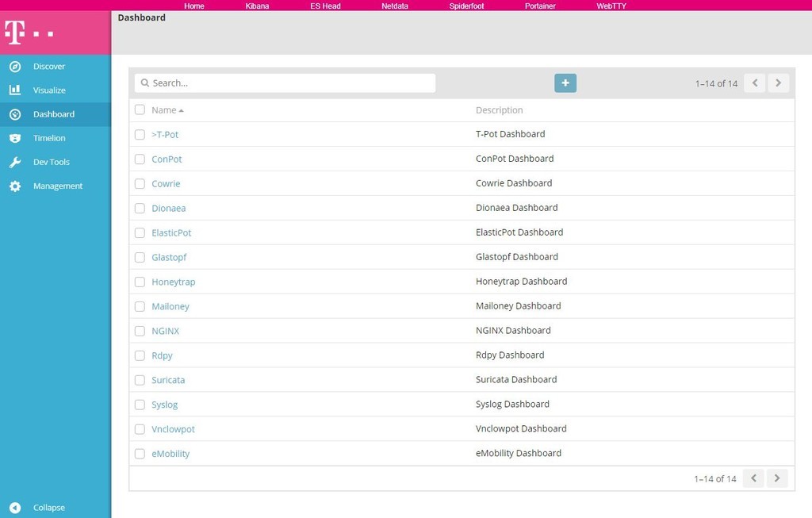Click the 'Suricata Dashboard' description text
Image resolution: width=812 pixels, height=518 pixels.
pos(516,380)
